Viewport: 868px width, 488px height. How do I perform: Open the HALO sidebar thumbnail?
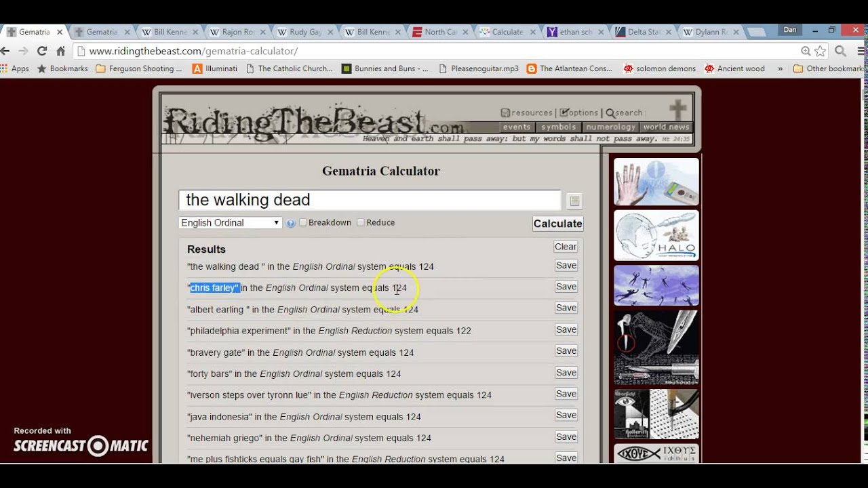tap(656, 235)
